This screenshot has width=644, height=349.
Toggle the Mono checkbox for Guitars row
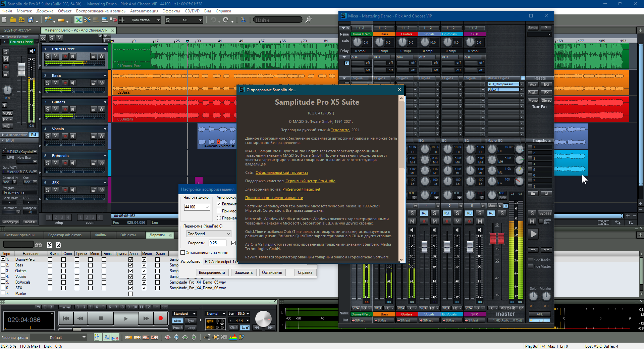pyautogui.click(x=90, y=271)
